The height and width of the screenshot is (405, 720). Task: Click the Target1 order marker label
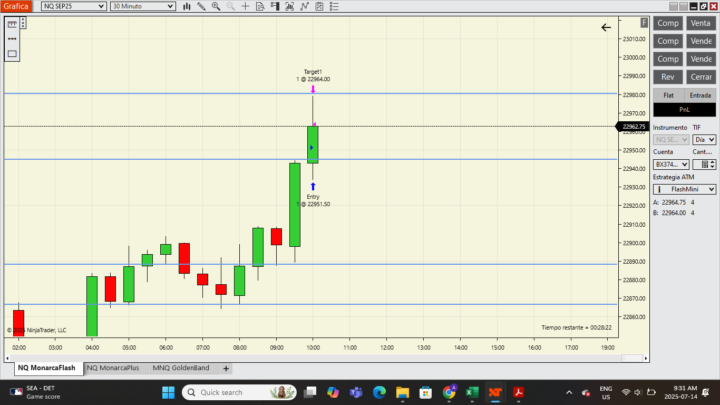click(x=313, y=75)
